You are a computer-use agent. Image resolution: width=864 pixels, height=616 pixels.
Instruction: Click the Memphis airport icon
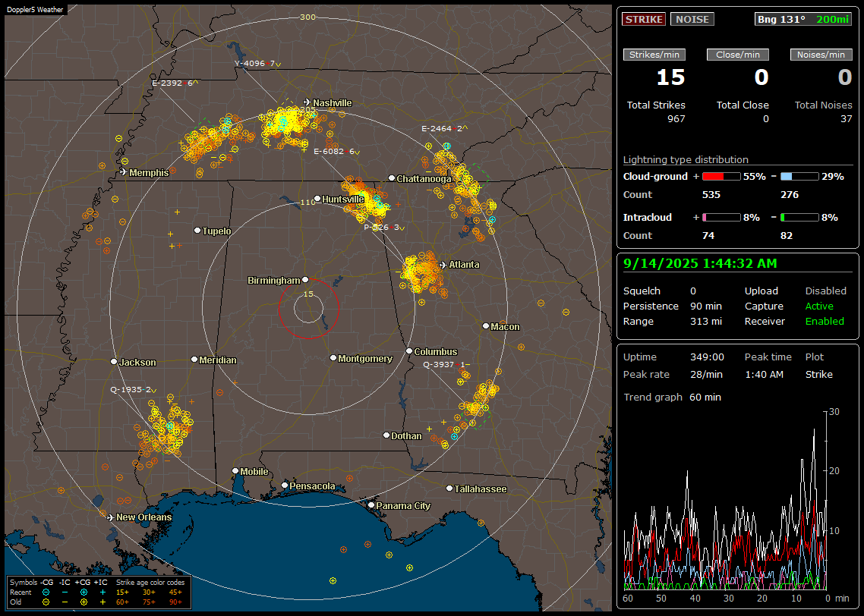[x=124, y=172]
